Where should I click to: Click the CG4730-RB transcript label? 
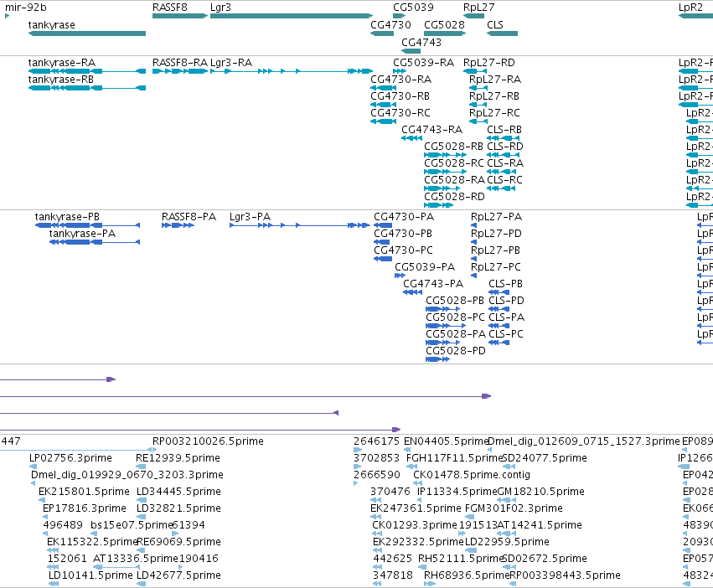pos(400,96)
